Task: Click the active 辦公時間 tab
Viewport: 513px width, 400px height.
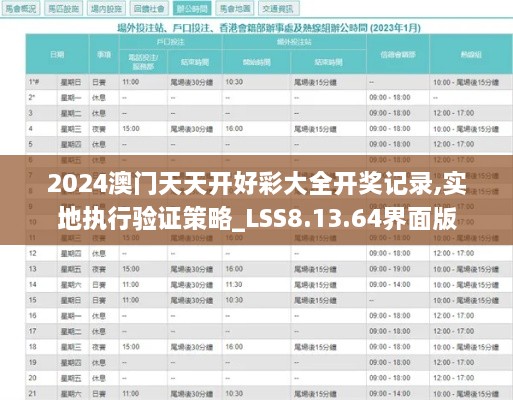Action: click(192, 9)
